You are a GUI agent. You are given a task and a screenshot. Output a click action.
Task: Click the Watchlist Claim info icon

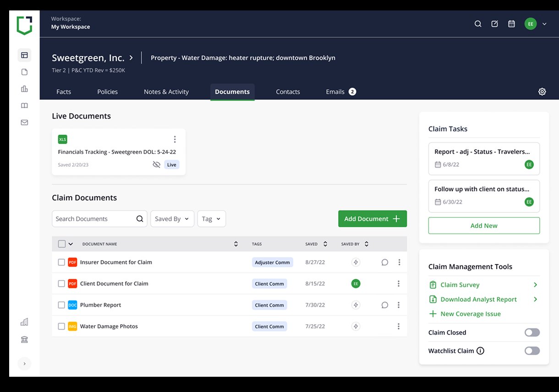pyautogui.click(x=480, y=351)
